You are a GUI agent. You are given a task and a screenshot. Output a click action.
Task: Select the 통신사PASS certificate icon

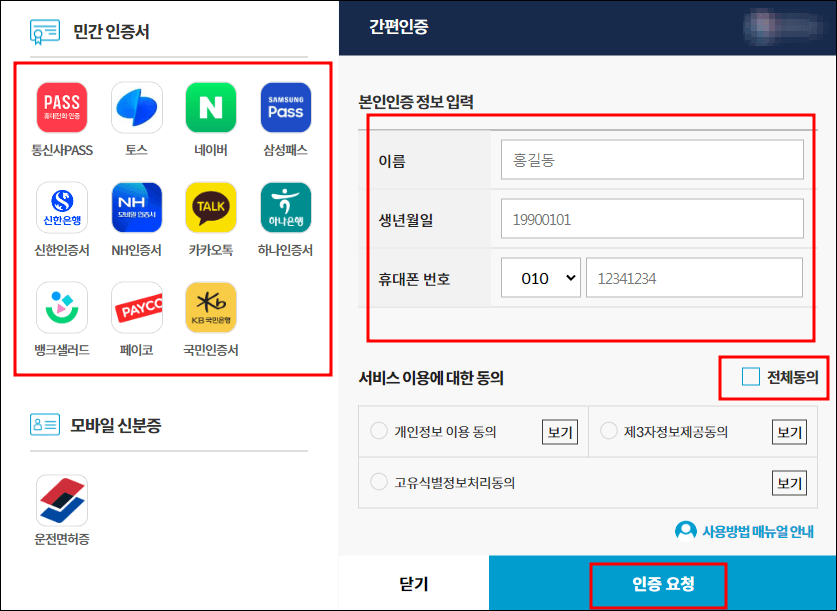pos(62,107)
